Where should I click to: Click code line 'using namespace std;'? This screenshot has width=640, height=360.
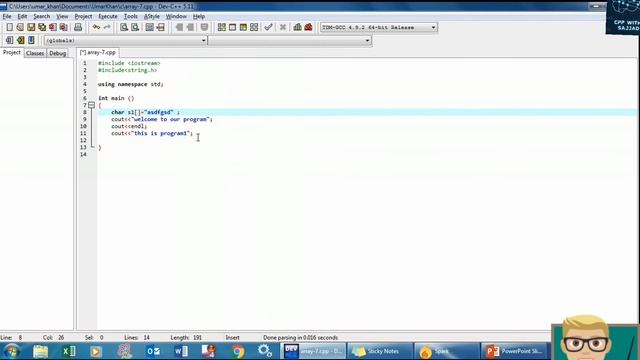(131, 84)
